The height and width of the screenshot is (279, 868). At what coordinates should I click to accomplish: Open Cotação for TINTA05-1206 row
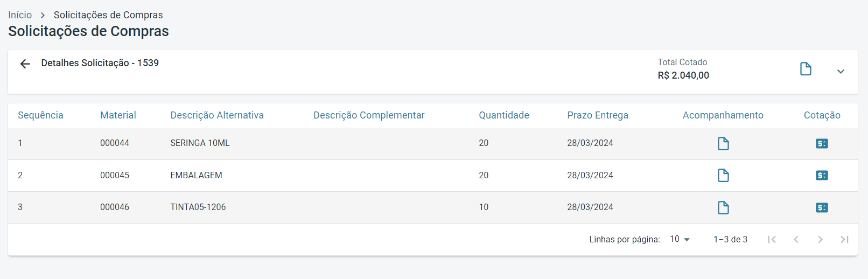click(x=822, y=208)
